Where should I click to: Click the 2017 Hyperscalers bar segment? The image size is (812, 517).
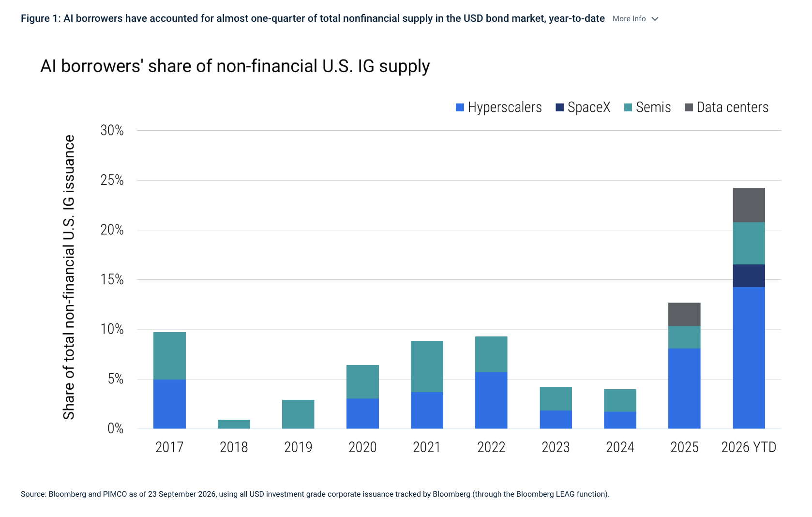click(169, 404)
